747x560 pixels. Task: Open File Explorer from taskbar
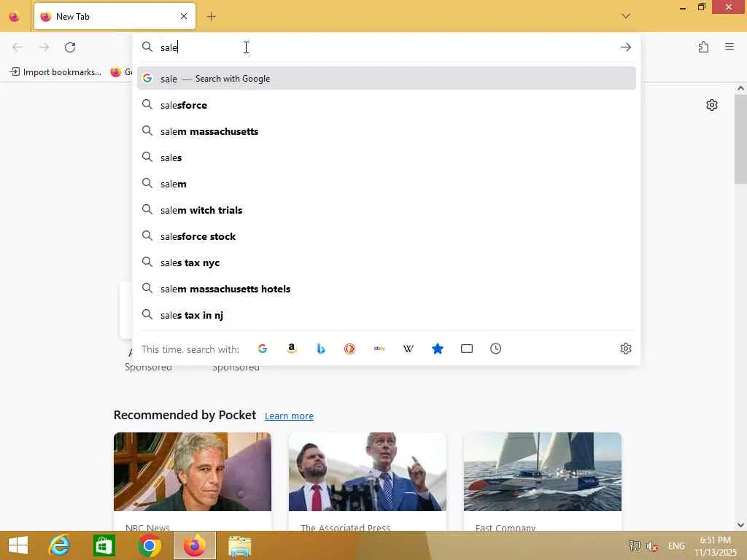pos(239,545)
